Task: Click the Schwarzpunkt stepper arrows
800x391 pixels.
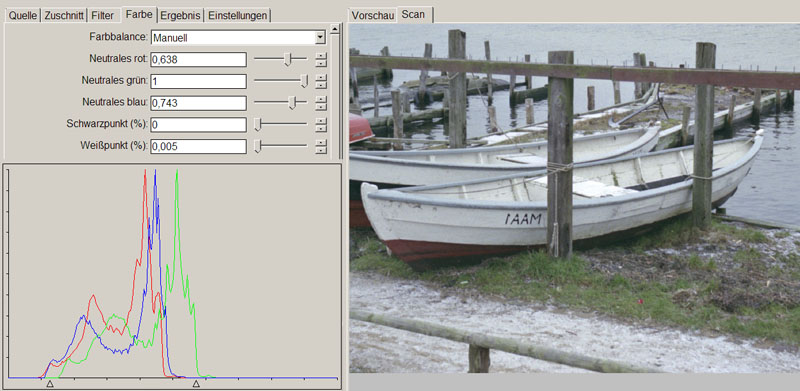Action: click(x=320, y=125)
